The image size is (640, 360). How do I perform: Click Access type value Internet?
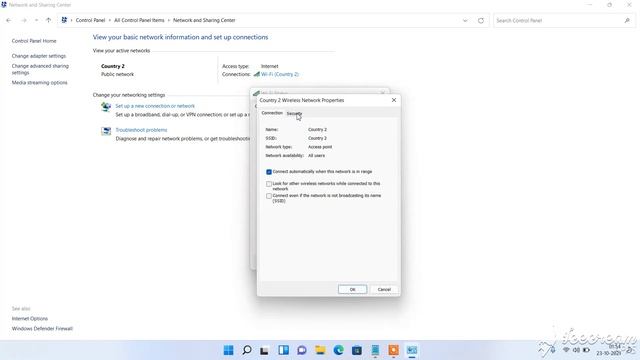coord(270,66)
